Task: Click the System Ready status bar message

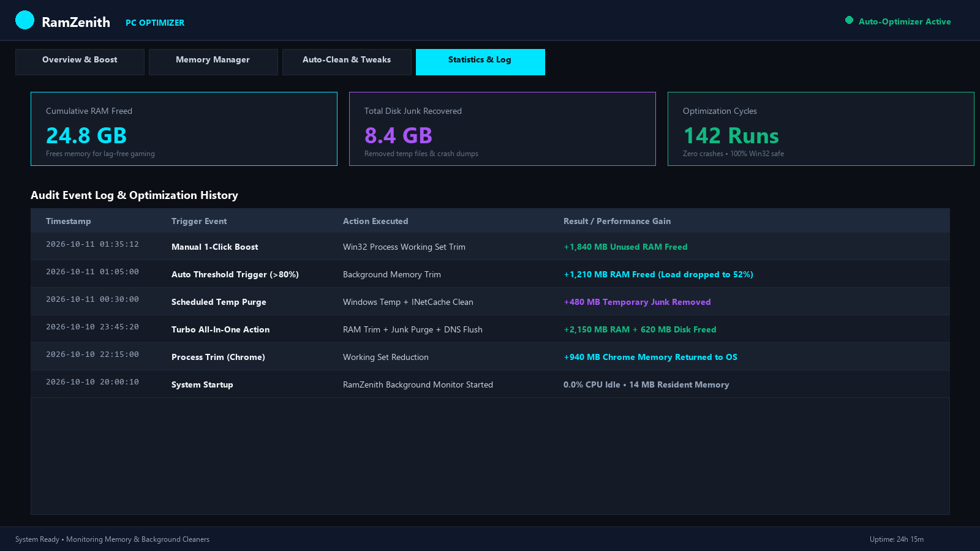Action: [112, 539]
